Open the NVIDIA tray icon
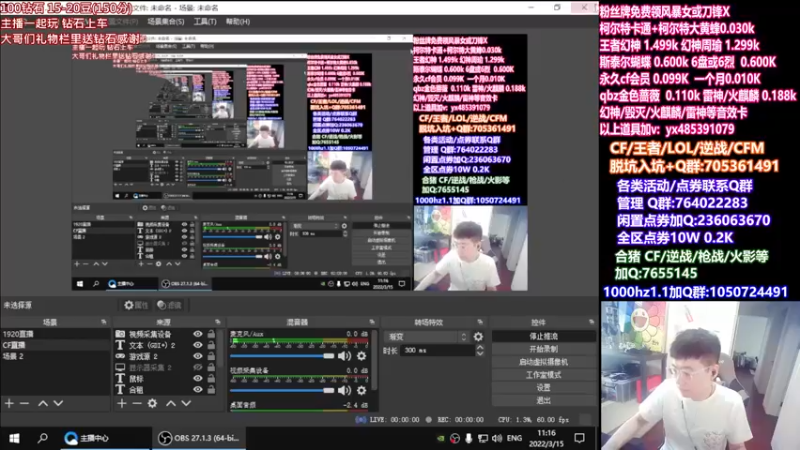800x450 pixels. (x=441, y=438)
